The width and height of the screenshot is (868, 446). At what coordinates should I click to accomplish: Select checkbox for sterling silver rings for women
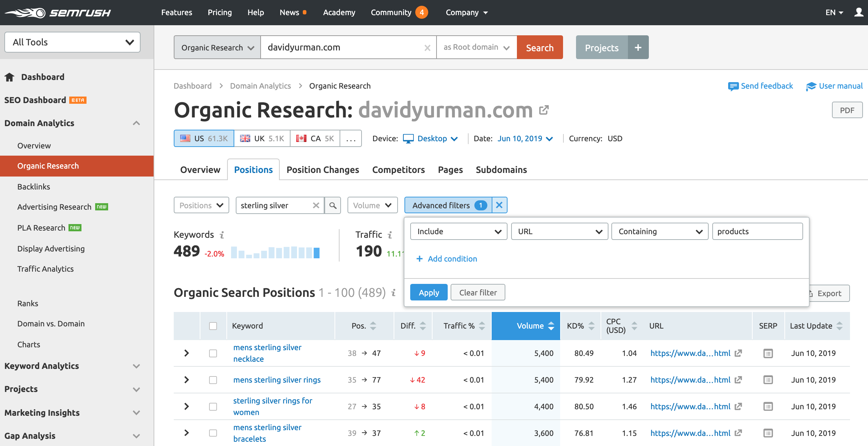point(213,407)
